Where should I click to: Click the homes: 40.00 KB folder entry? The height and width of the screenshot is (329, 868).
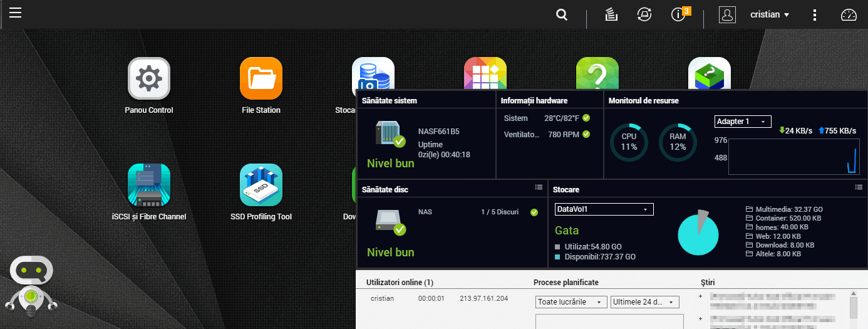click(x=777, y=227)
